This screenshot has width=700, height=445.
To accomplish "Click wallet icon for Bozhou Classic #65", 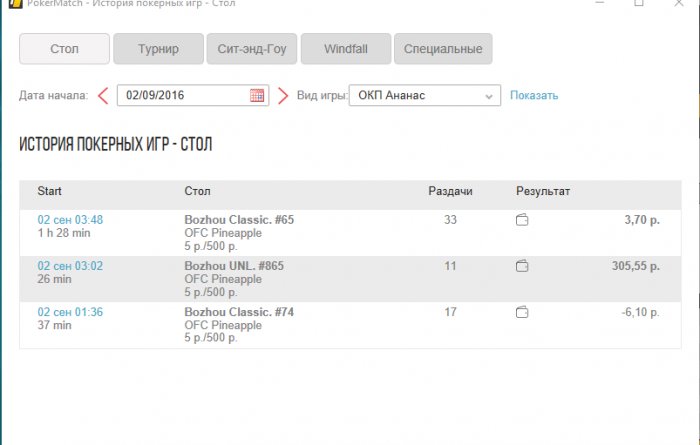I will (x=522, y=220).
